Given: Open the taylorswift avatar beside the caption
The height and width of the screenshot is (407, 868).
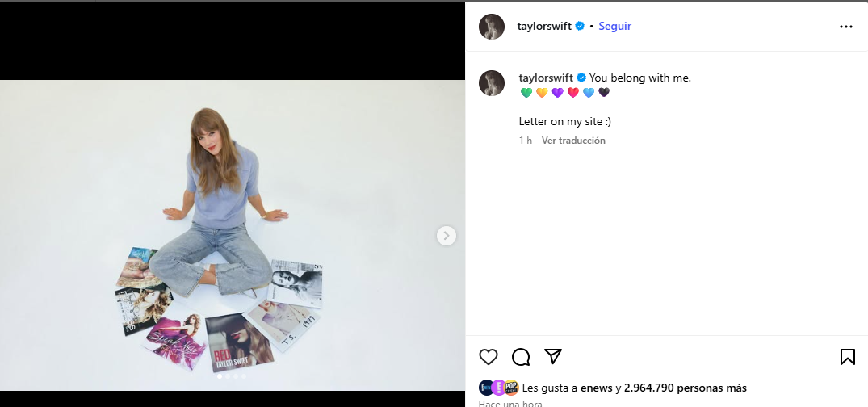Looking at the screenshot, I should (492, 83).
